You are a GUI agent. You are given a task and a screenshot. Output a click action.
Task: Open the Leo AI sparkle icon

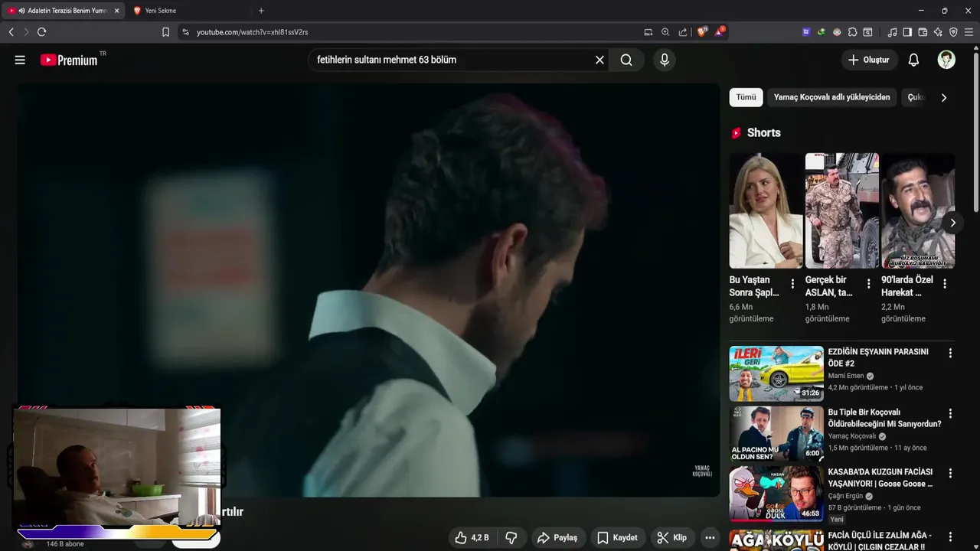[x=938, y=32]
